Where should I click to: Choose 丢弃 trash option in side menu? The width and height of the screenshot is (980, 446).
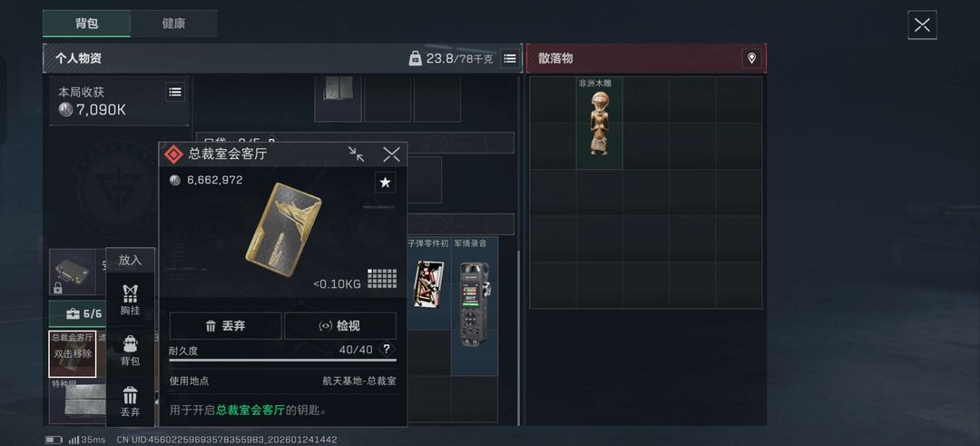(x=130, y=402)
